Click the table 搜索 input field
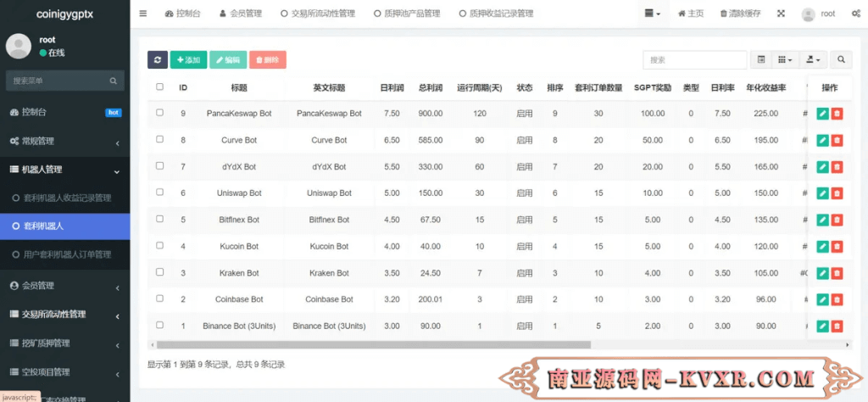 694,60
